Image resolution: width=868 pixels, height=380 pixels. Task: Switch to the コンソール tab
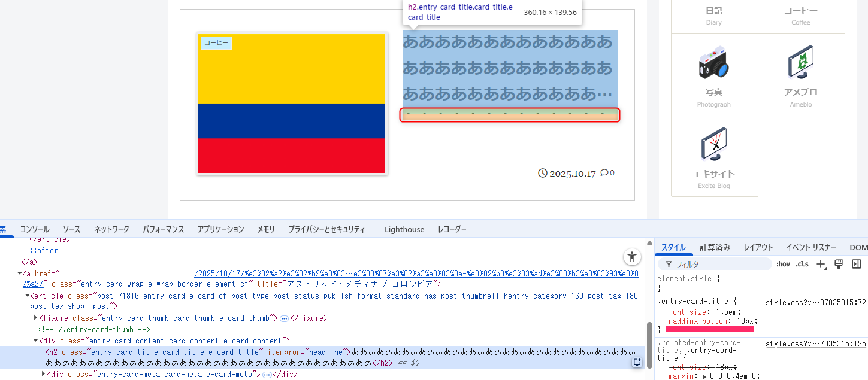coord(35,229)
